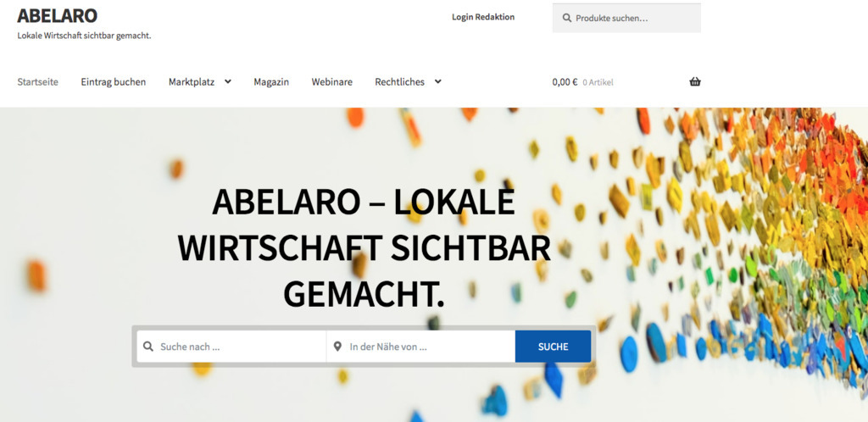Expand the Rechtliches dropdown chevron

(x=437, y=82)
